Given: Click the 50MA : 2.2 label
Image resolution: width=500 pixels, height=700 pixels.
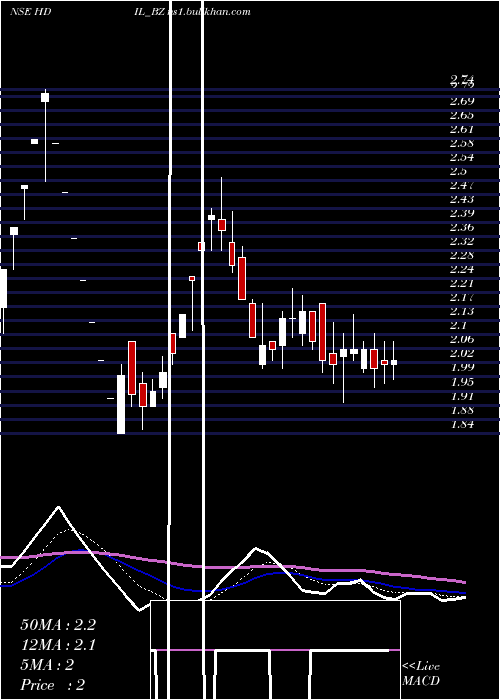Looking at the screenshot, I should (x=58, y=625).
